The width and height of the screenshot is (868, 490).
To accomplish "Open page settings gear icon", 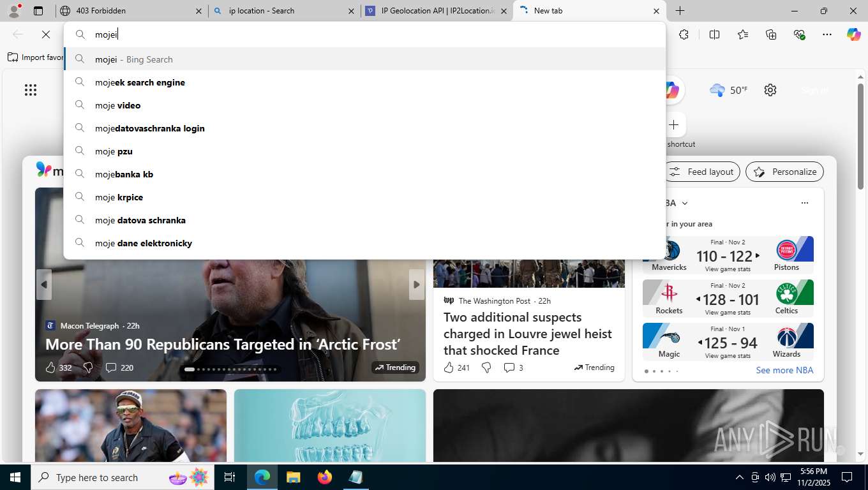I will click(x=770, y=90).
